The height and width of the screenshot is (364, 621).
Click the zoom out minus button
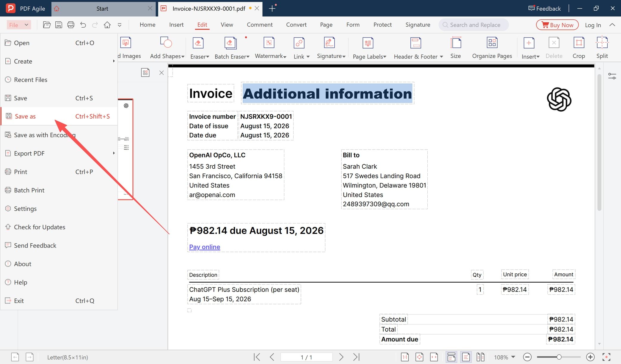(527, 357)
